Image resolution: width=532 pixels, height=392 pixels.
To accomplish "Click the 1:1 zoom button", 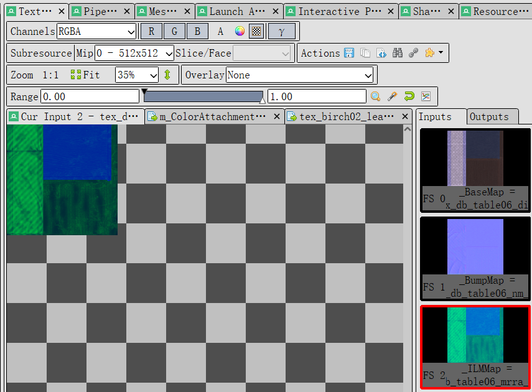I will tap(50, 75).
